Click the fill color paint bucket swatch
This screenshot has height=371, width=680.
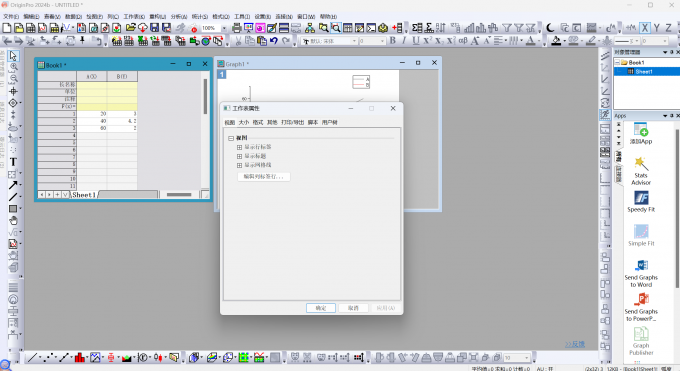click(556, 41)
